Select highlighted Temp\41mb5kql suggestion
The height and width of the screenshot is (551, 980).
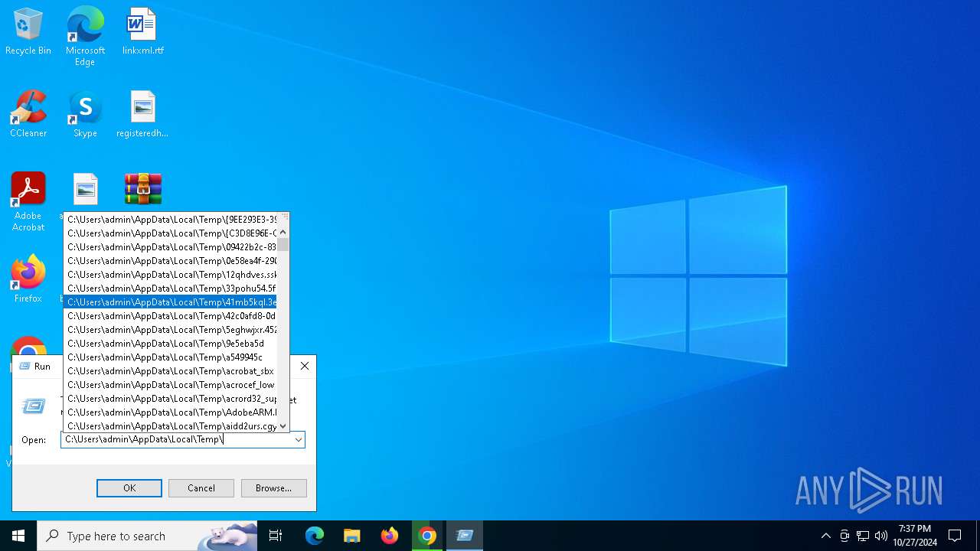170,302
